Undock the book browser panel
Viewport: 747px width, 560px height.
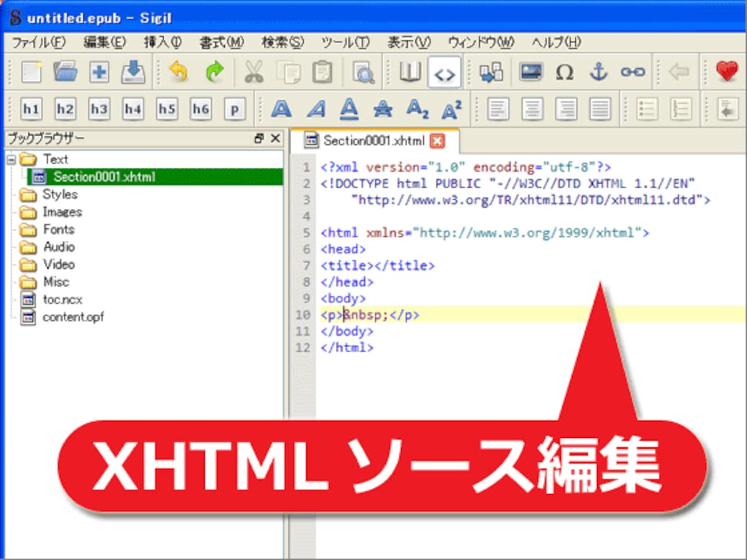pos(259,139)
